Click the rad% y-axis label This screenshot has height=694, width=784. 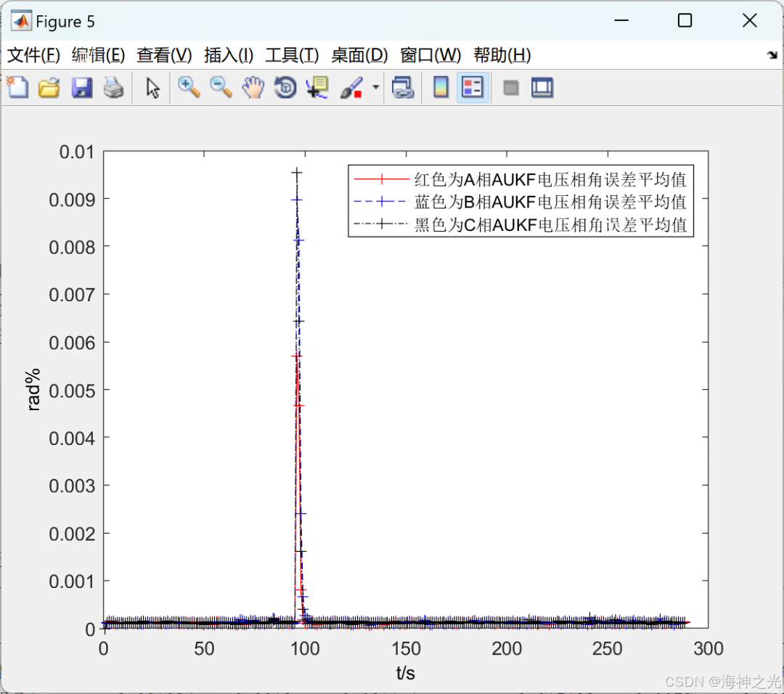(x=33, y=390)
